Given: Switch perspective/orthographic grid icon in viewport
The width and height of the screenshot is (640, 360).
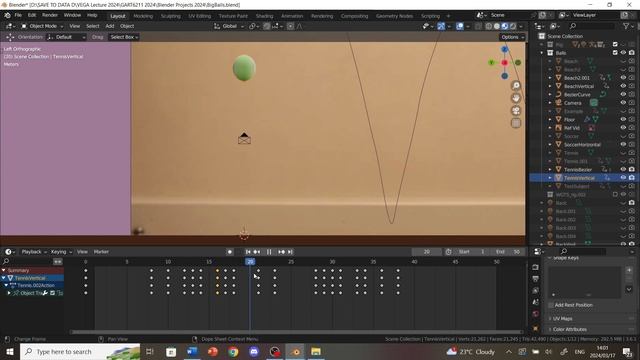Looking at the screenshot, I should point(516,123).
